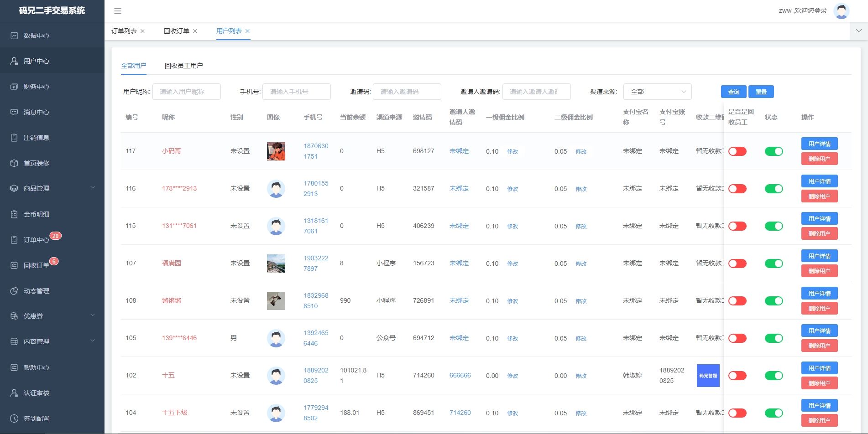Toggle status switch for user 104
The height and width of the screenshot is (434, 868).
774,413
